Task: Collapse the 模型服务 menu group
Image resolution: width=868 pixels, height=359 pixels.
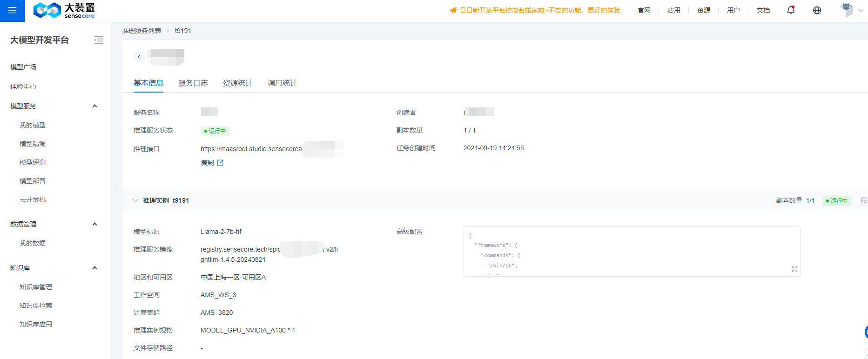Action: pos(94,106)
